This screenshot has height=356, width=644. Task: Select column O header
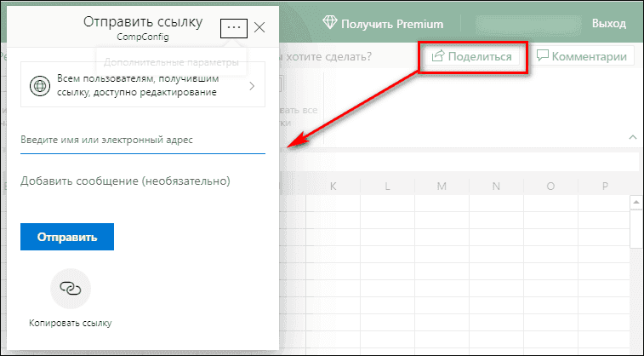pyautogui.click(x=550, y=187)
